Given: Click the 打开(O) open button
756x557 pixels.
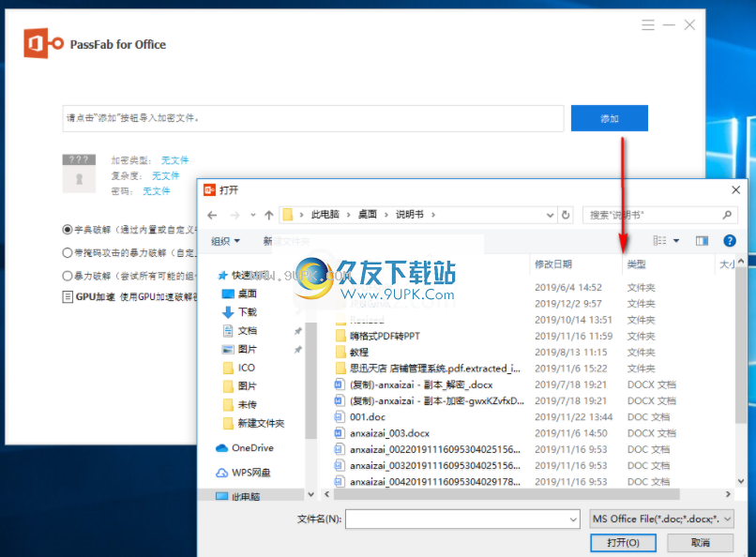Looking at the screenshot, I should [623, 543].
